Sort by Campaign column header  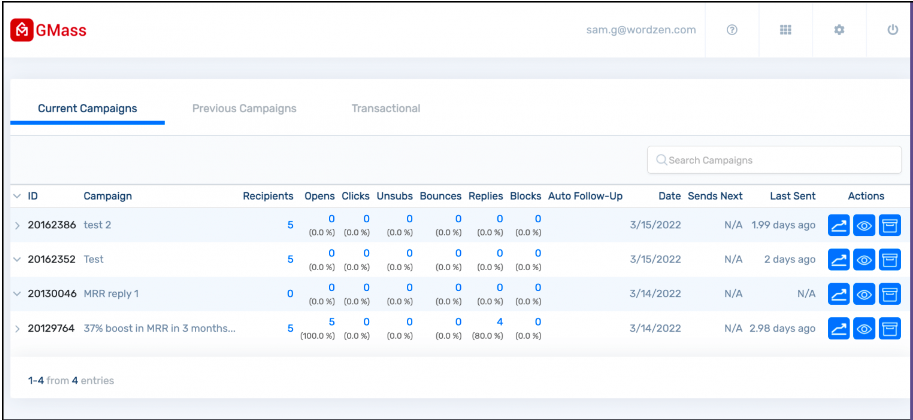(x=108, y=196)
